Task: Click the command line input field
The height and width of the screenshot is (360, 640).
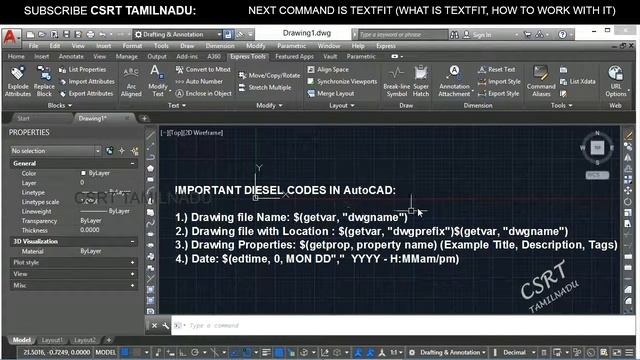Action: tap(402, 325)
